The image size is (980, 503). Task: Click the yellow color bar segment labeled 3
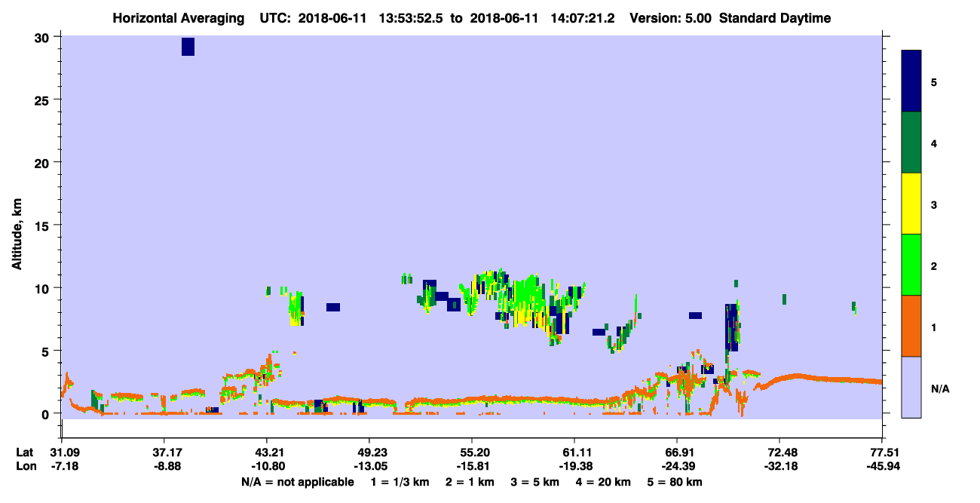(911, 204)
